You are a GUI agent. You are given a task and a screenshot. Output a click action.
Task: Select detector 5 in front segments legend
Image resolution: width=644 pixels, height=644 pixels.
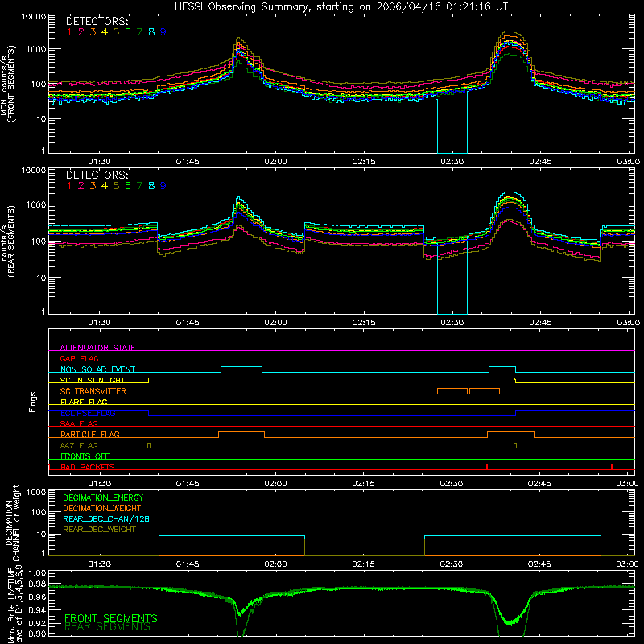(116, 32)
